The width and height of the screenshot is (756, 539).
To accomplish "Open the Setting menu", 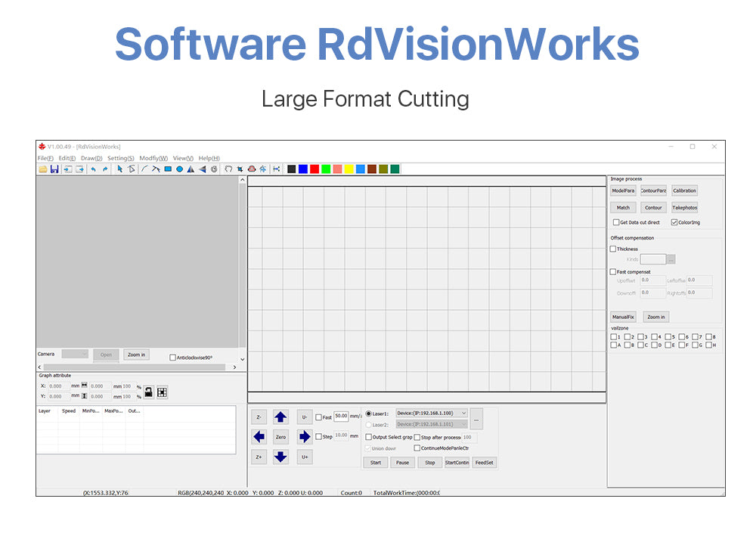I will (x=120, y=158).
